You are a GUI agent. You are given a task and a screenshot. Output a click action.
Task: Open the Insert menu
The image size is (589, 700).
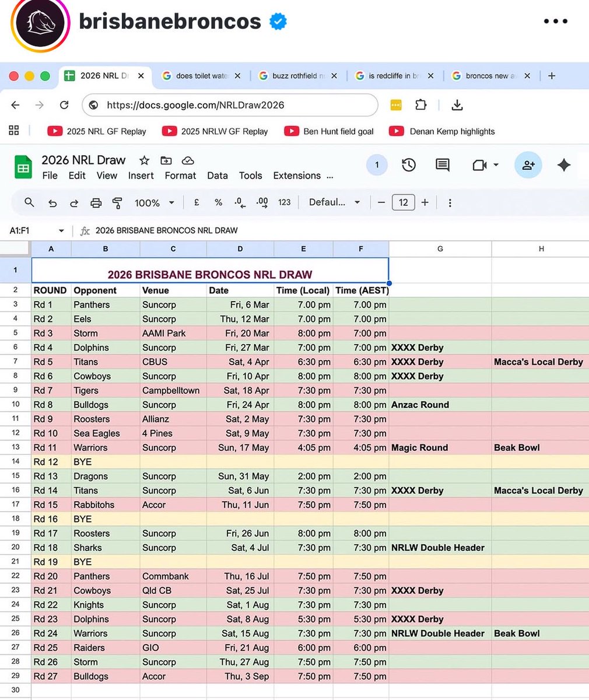pos(141,176)
